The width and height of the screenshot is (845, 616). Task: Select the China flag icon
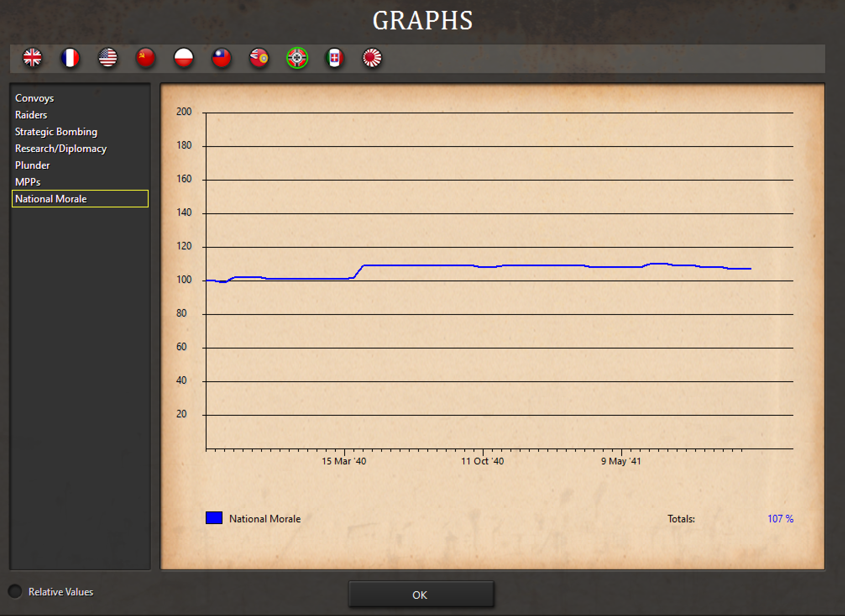(221, 58)
